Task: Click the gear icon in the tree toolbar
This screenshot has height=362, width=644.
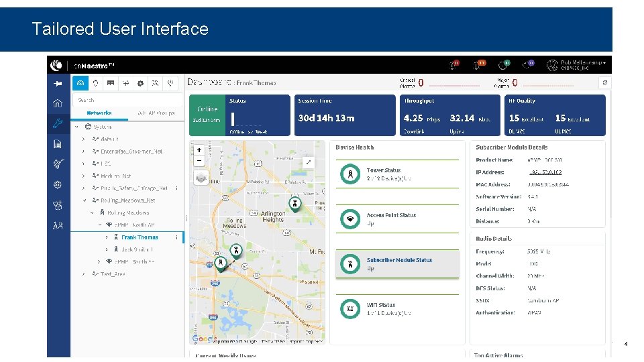Action: [x=140, y=83]
